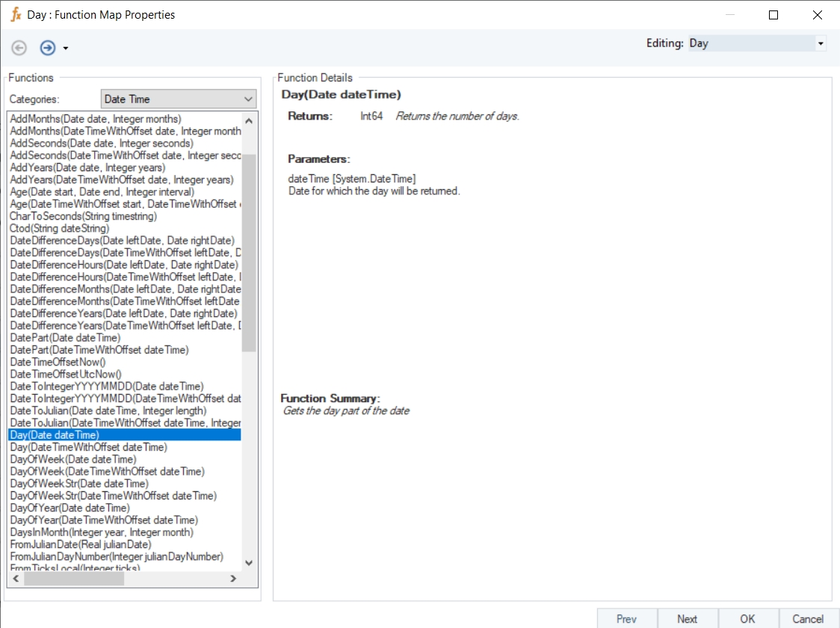This screenshot has width=840, height=628.
Task: Click the horizontal scrollbar left arrow
Action: click(x=15, y=579)
